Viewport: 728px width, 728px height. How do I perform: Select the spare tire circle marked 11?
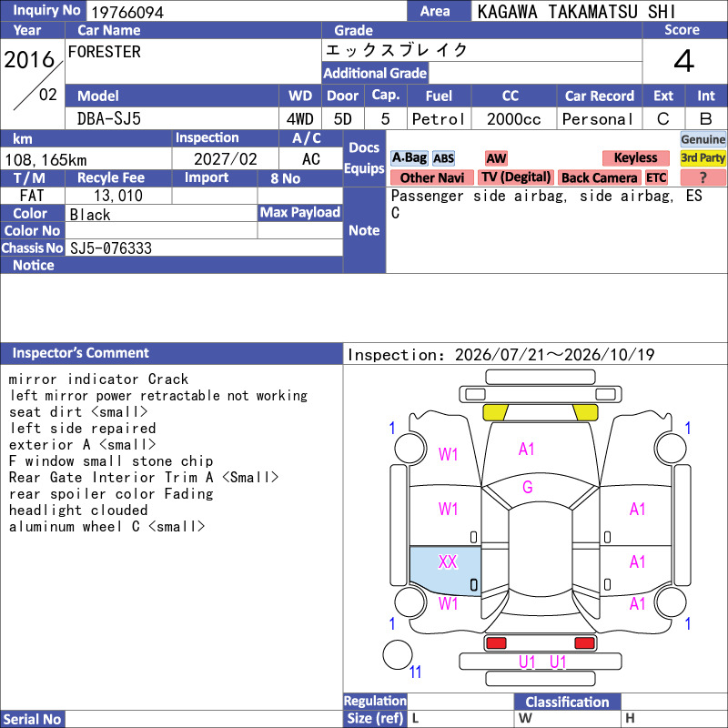tap(398, 654)
